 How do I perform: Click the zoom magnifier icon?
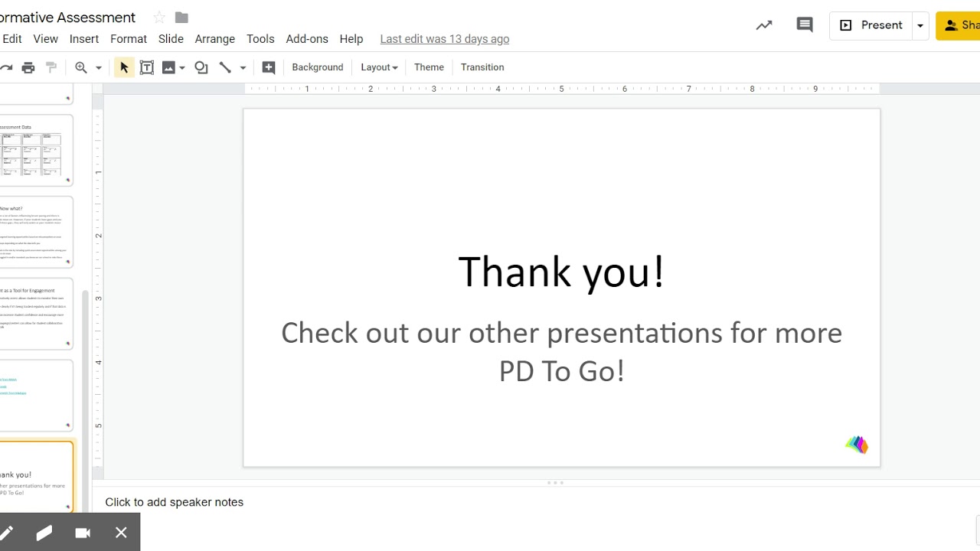point(81,67)
